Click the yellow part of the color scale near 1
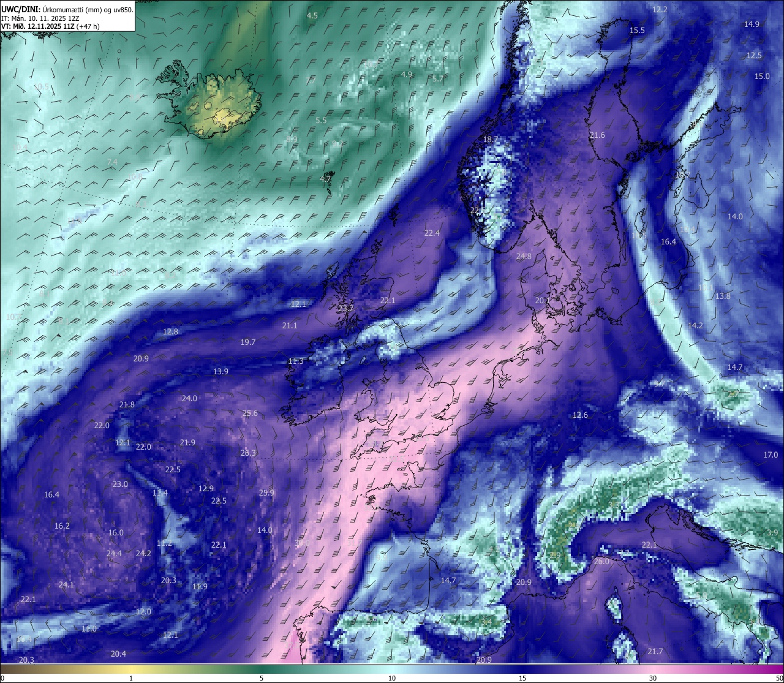Image resolution: width=784 pixels, height=683 pixels. (x=131, y=668)
